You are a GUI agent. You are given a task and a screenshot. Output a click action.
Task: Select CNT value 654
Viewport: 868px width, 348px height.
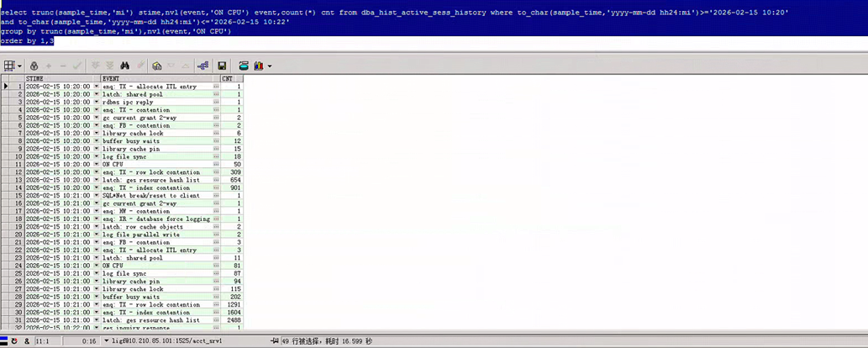click(x=232, y=180)
